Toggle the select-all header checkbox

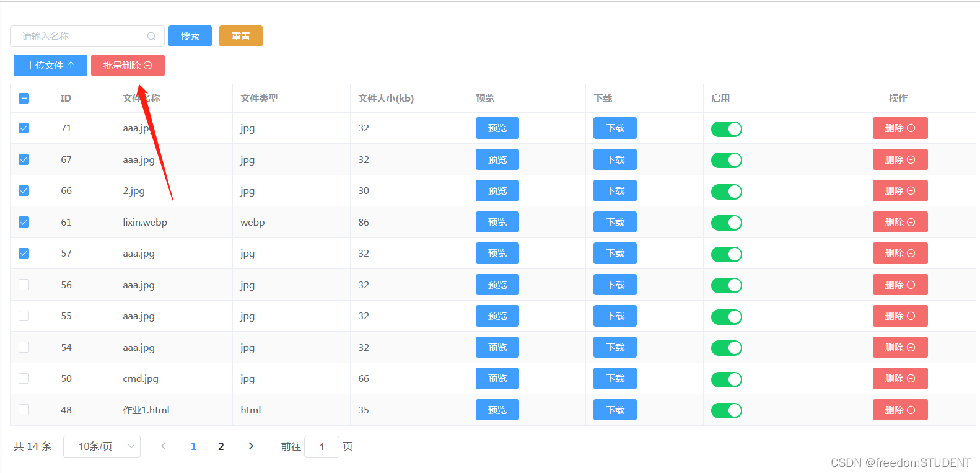(24, 98)
